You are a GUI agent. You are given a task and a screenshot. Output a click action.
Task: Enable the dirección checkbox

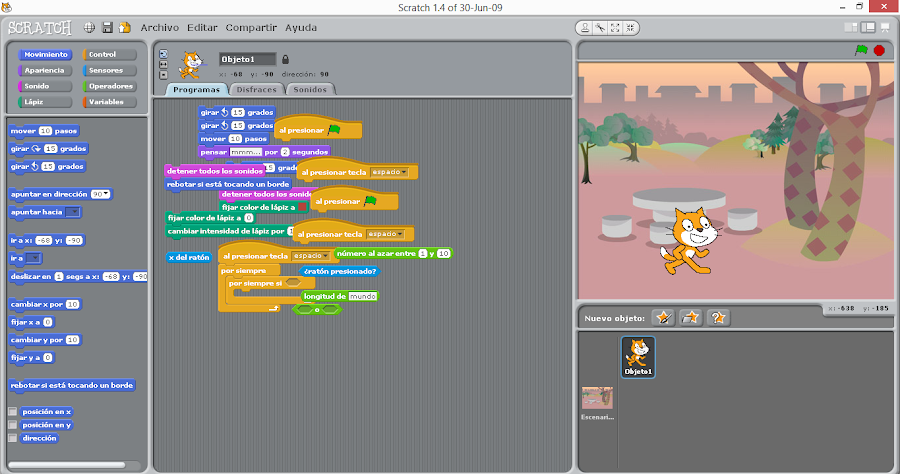click(13, 438)
